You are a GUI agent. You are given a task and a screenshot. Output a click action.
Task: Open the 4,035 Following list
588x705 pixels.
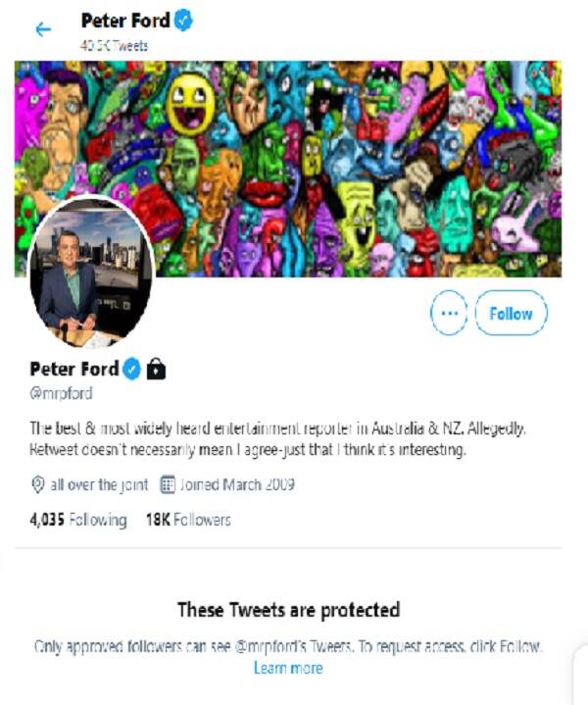(78, 520)
